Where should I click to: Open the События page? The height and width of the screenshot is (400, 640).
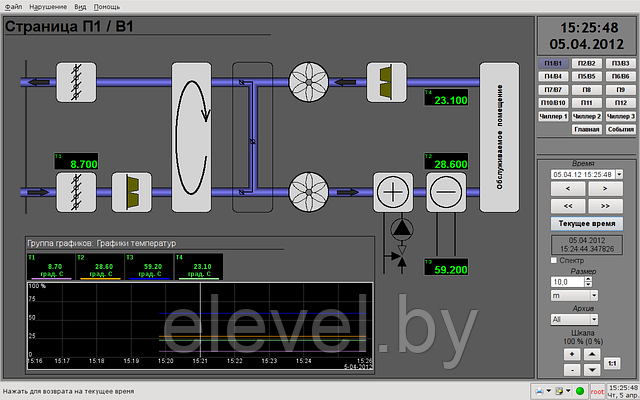(x=620, y=129)
